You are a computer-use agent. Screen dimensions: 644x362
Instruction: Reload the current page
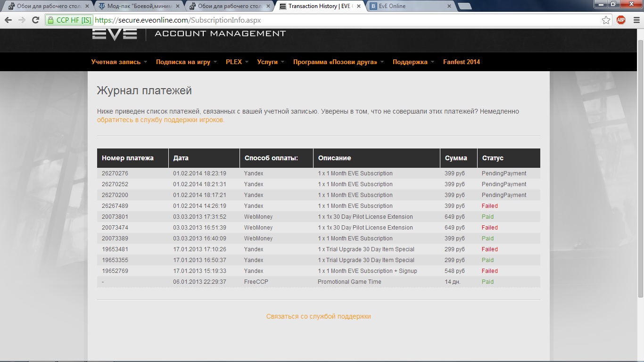click(x=35, y=20)
